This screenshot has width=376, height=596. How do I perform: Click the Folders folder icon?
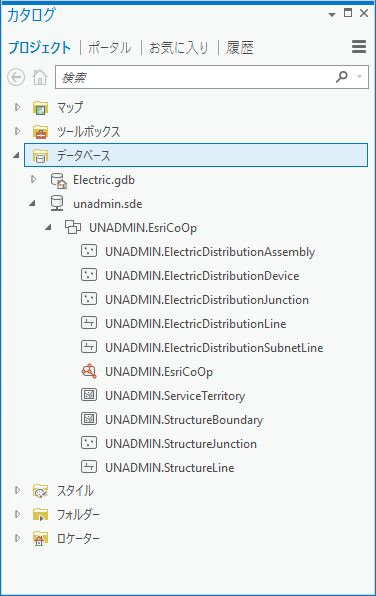[x=40, y=515]
